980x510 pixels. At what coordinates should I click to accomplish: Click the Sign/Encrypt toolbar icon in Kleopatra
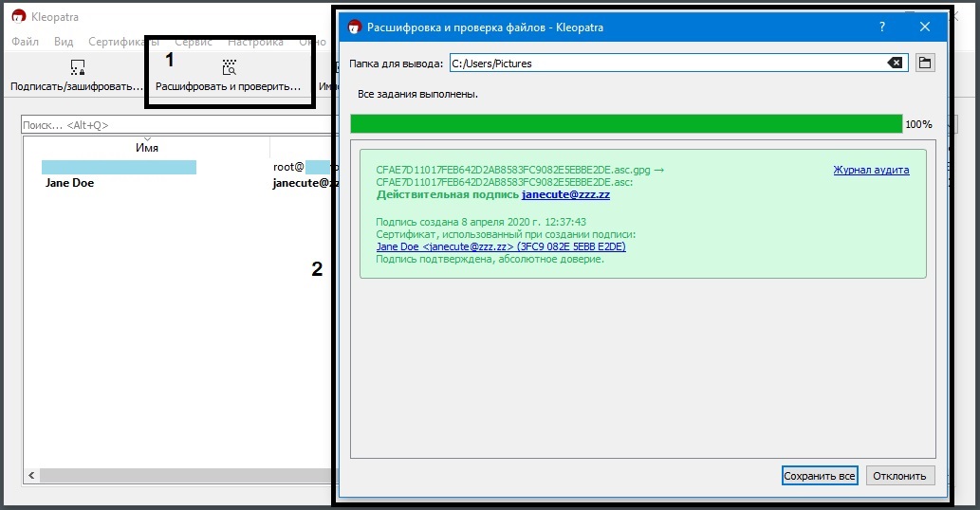[78, 67]
